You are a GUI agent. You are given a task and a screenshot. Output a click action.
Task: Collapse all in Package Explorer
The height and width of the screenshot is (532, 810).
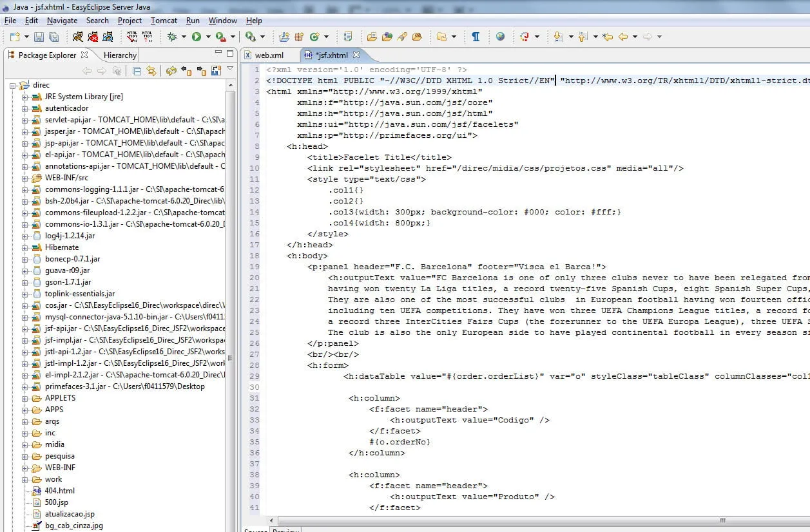point(137,71)
